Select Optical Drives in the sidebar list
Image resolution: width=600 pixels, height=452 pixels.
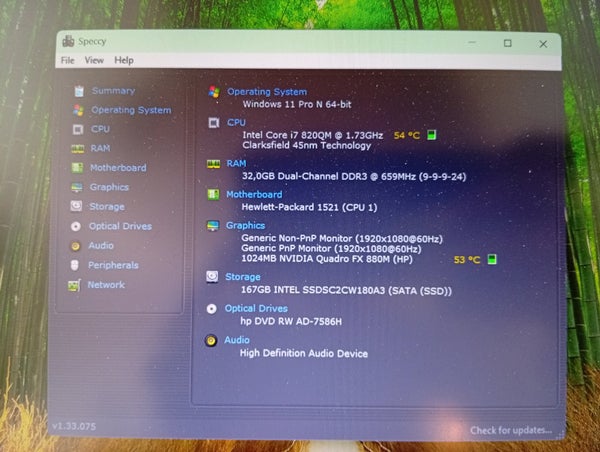click(x=121, y=226)
